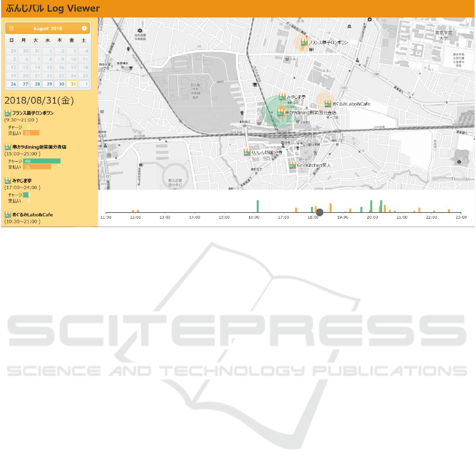Click the くいしん坊国分寺 shop marker on the map
Image resolution: width=476 pixels, height=468 pixels.
pos(246,152)
